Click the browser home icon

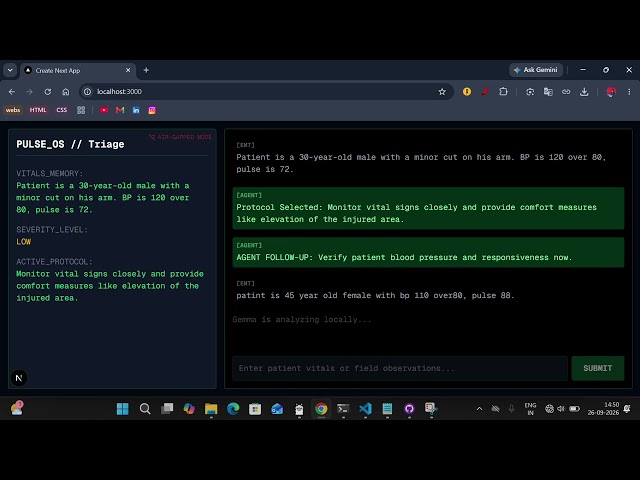pos(66,92)
